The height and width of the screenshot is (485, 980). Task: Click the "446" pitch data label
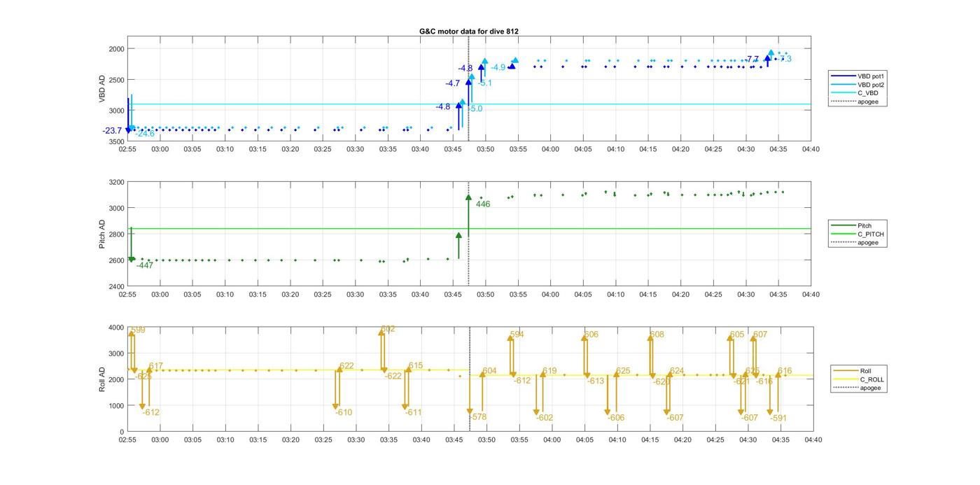[x=483, y=204]
